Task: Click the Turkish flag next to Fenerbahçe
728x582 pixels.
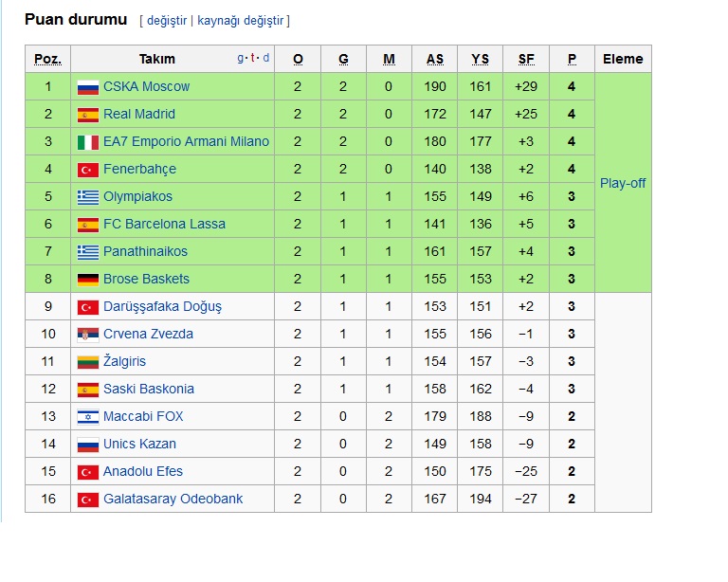Action: coord(88,170)
